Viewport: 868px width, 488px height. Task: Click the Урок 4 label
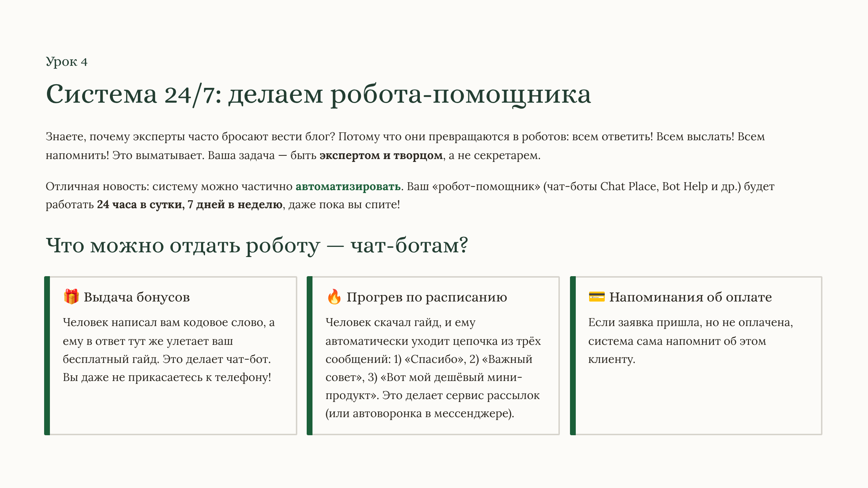[x=67, y=62]
